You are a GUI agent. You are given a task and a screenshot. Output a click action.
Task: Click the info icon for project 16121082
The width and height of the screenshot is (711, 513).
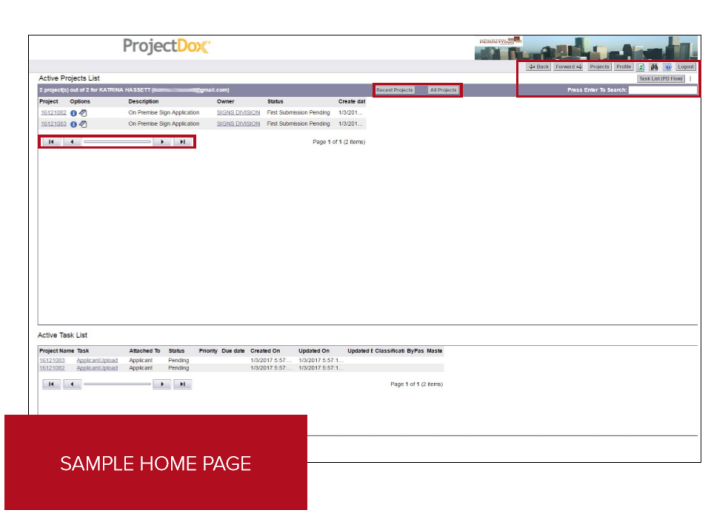[73, 113]
